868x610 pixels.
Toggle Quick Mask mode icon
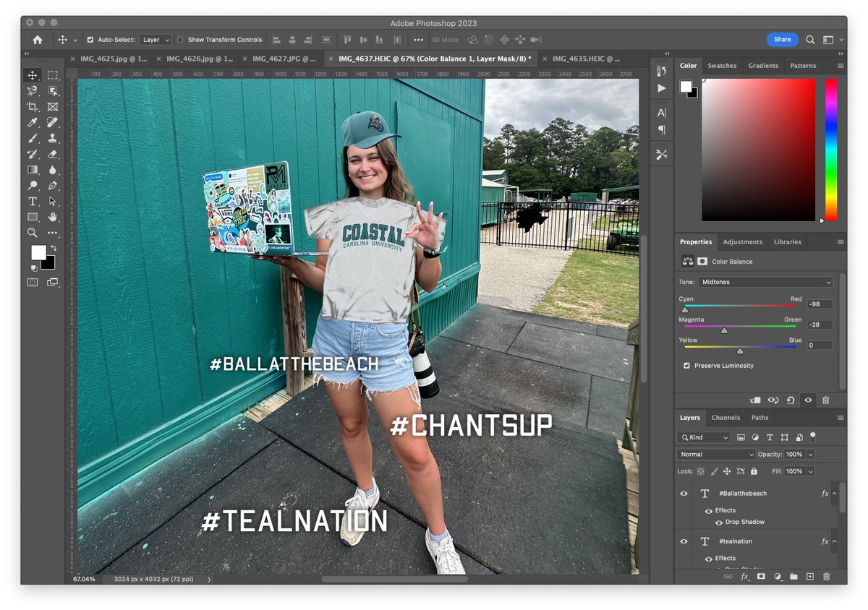(33, 283)
